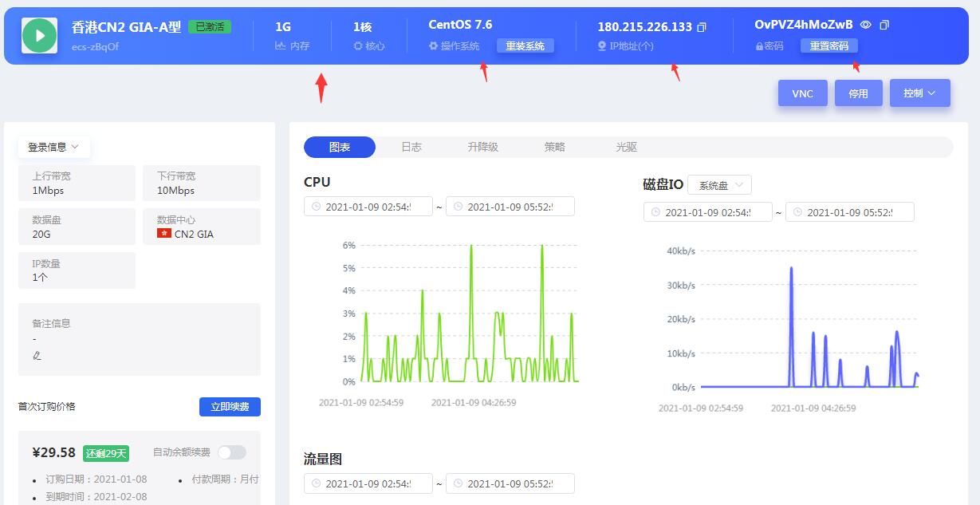Click the IP address location pin icon
The image size is (980, 505).
tap(602, 46)
